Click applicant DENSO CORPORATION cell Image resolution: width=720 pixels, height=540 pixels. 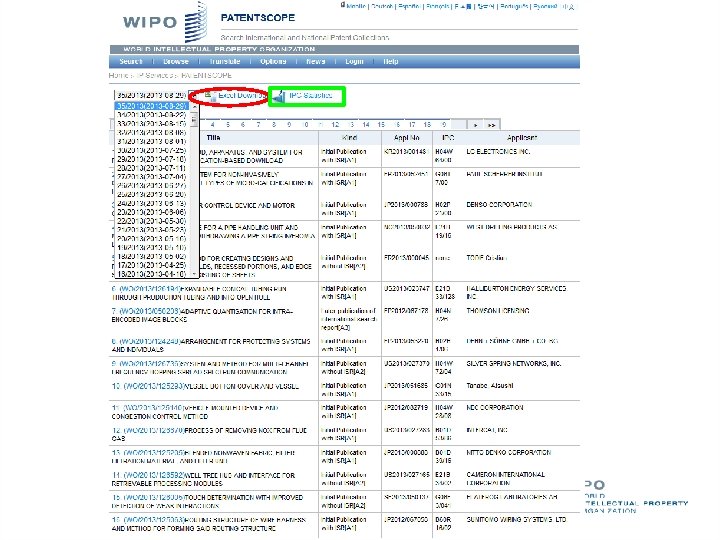(499, 205)
